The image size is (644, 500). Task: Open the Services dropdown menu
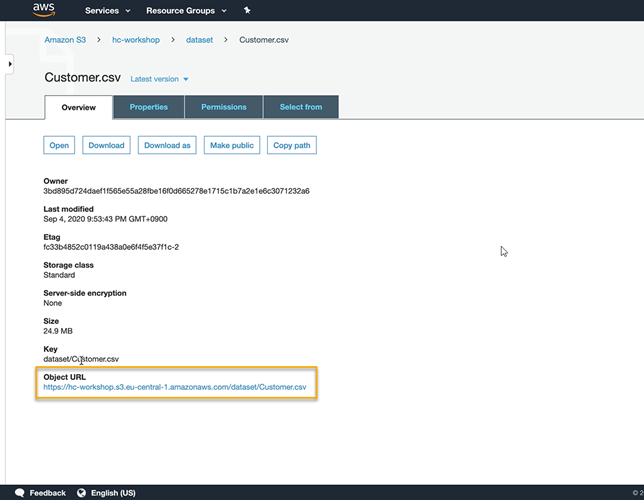107,11
